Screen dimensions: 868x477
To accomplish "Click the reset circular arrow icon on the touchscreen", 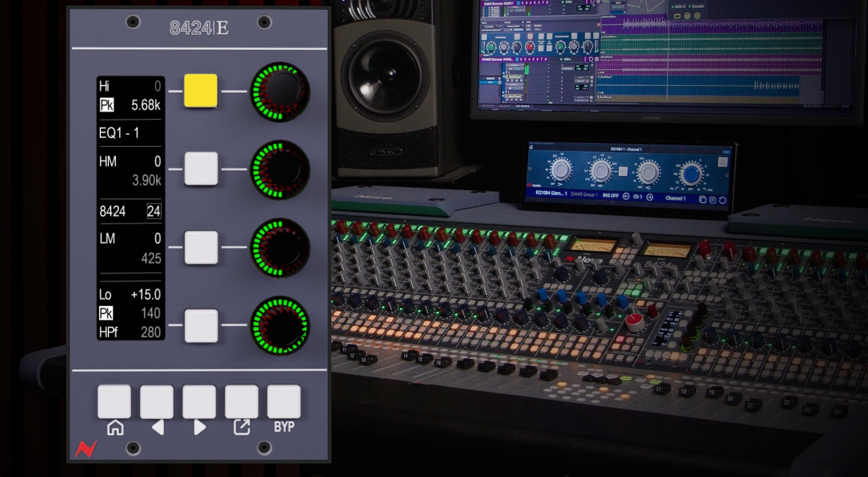I will [722, 200].
